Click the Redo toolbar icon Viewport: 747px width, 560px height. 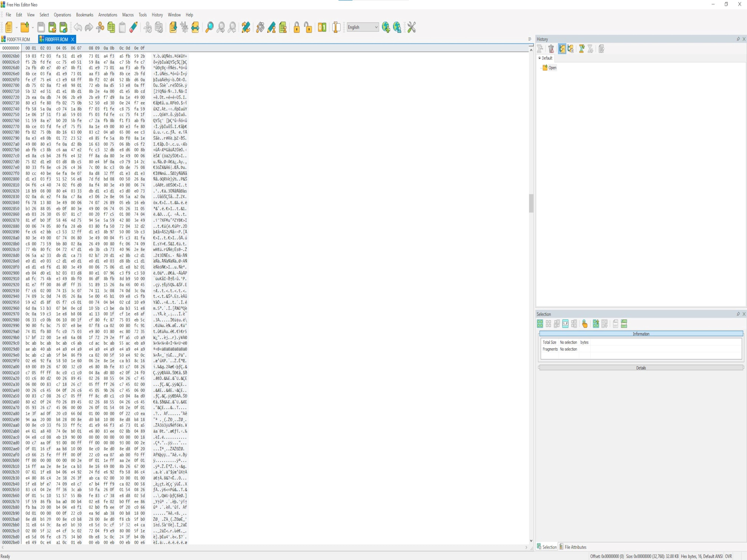coord(89,27)
